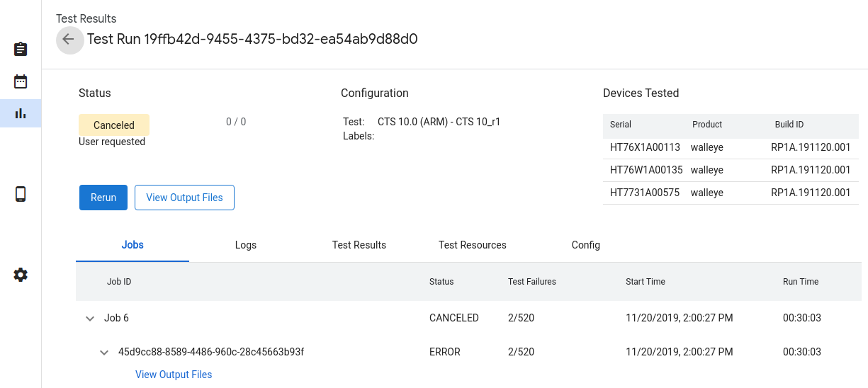Collapse the 45d9cc88 attempt row
Image resolution: width=868 pixels, height=388 pixels.
(x=104, y=353)
